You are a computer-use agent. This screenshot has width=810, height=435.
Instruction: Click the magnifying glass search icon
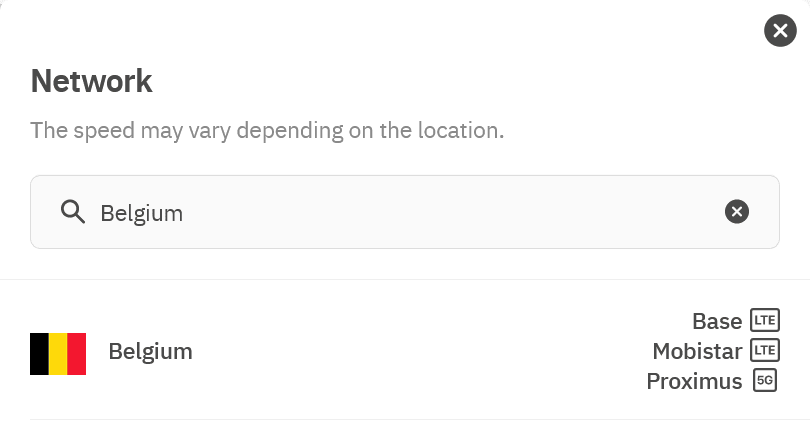[72, 211]
